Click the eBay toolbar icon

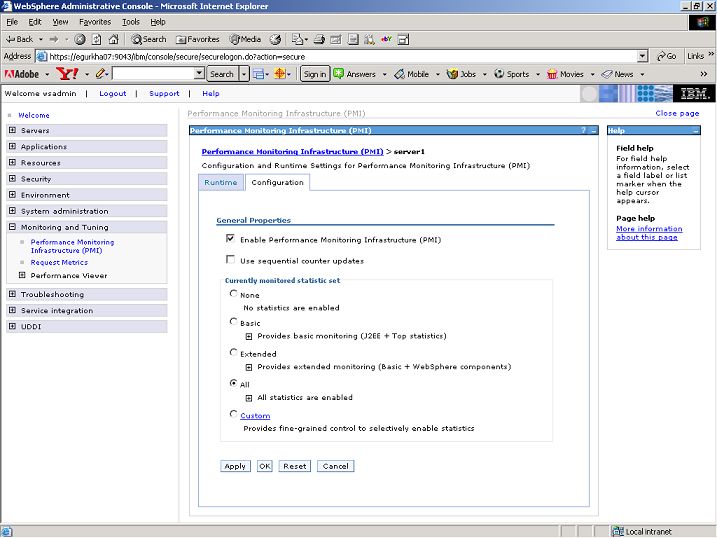coord(386,39)
